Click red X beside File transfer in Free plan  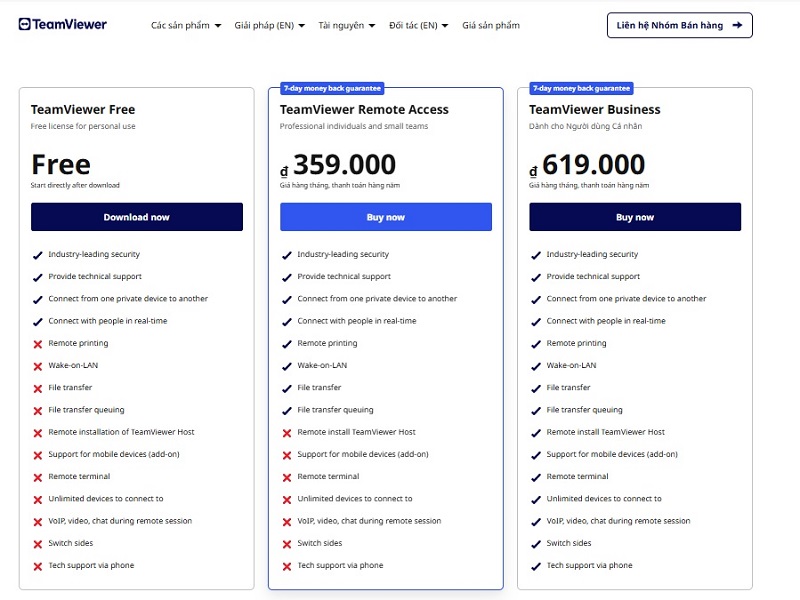(37, 388)
